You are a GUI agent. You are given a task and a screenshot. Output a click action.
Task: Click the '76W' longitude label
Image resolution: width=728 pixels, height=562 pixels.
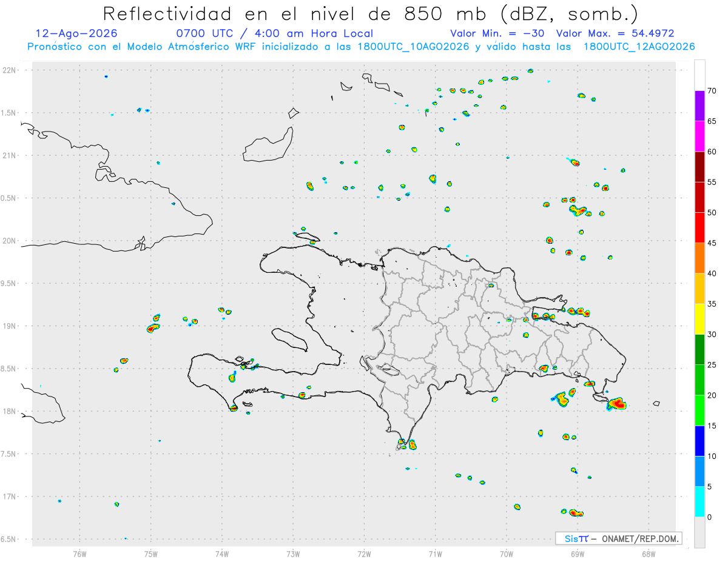pyautogui.click(x=80, y=553)
